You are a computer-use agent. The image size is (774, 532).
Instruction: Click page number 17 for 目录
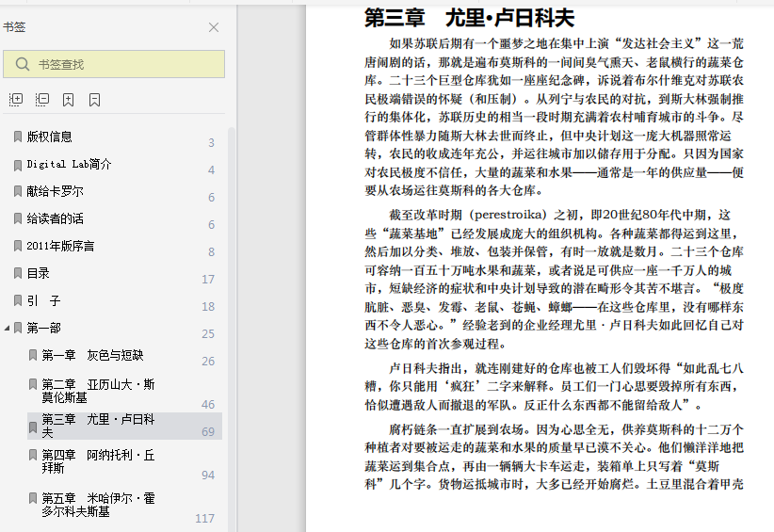tap(208, 280)
